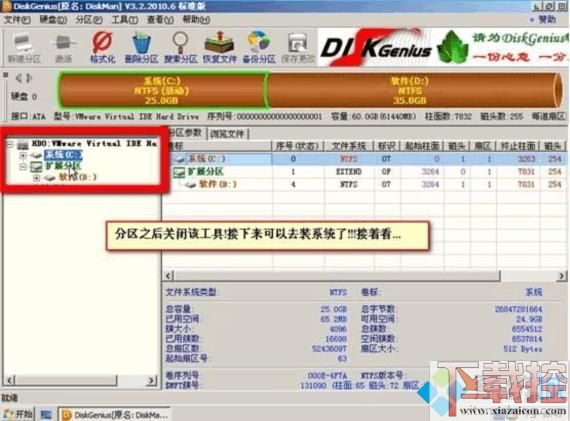Click the 格式化 format icon
Screen dimensions: 570x421
(x=103, y=48)
